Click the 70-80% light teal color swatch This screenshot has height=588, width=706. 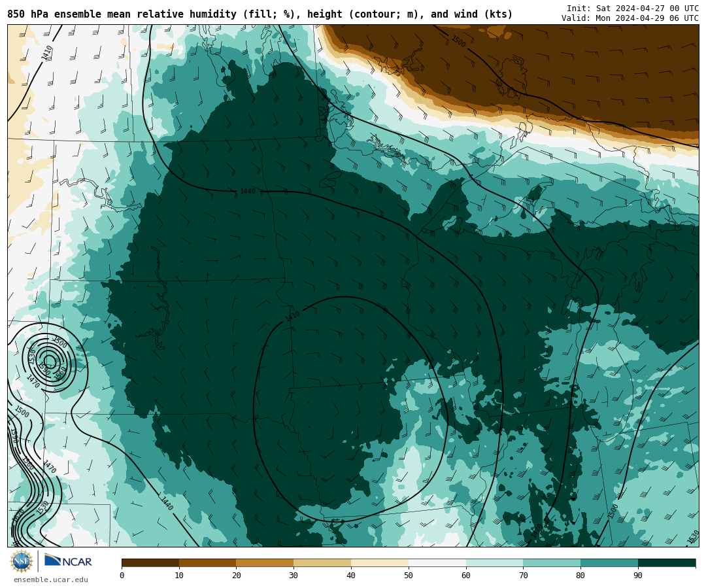point(552,562)
